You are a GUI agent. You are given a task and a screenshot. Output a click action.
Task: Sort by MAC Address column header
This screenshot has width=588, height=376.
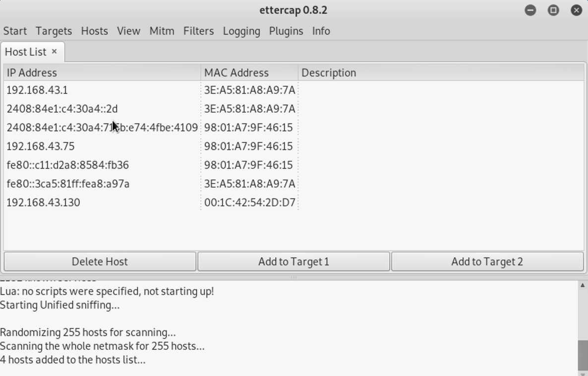(x=249, y=72)
